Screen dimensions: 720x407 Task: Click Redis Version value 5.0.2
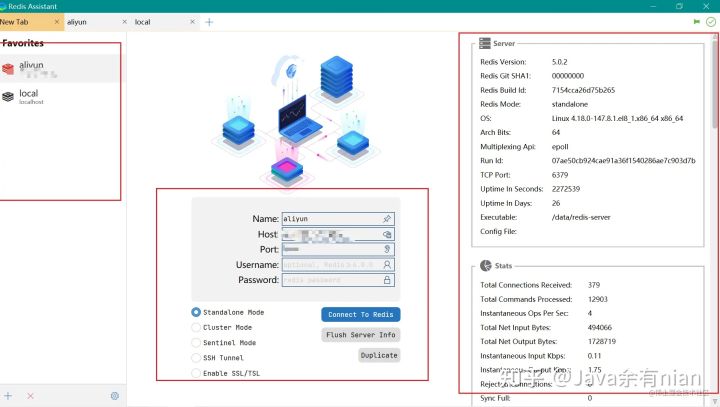pyautogui.click(x=559, y=62)
